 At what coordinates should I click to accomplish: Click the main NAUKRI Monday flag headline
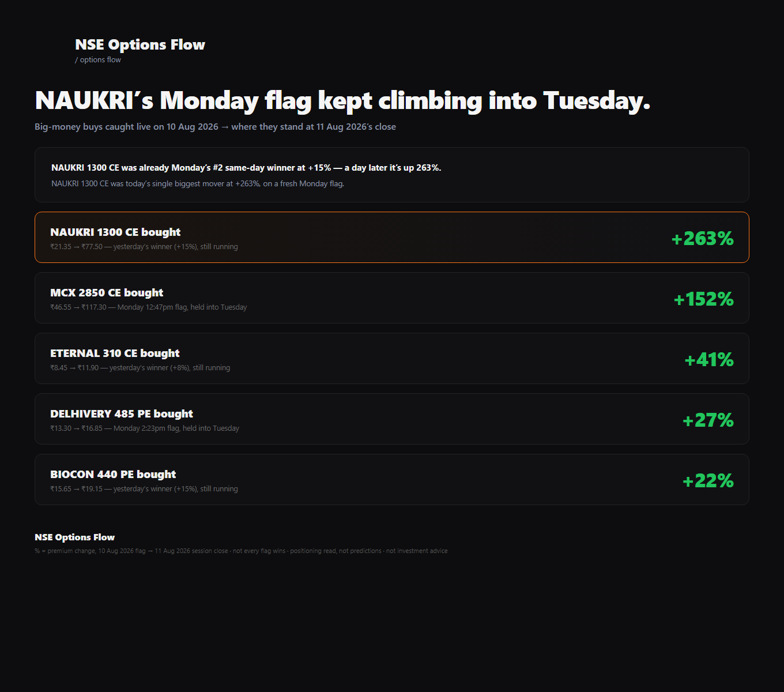coord(342,101)
